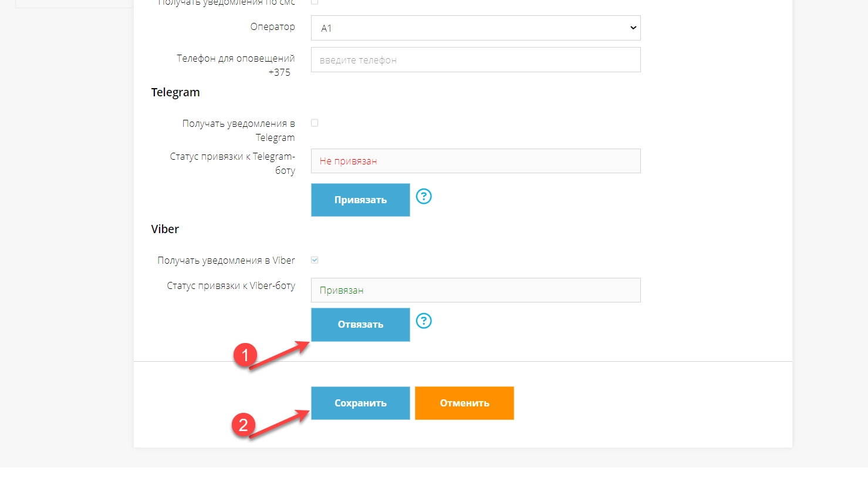Click the label 'Статус привязки к Telegram-боту'
Image resolution: width=868 pixels, height=481 pixels.
(x=232, y=163)
